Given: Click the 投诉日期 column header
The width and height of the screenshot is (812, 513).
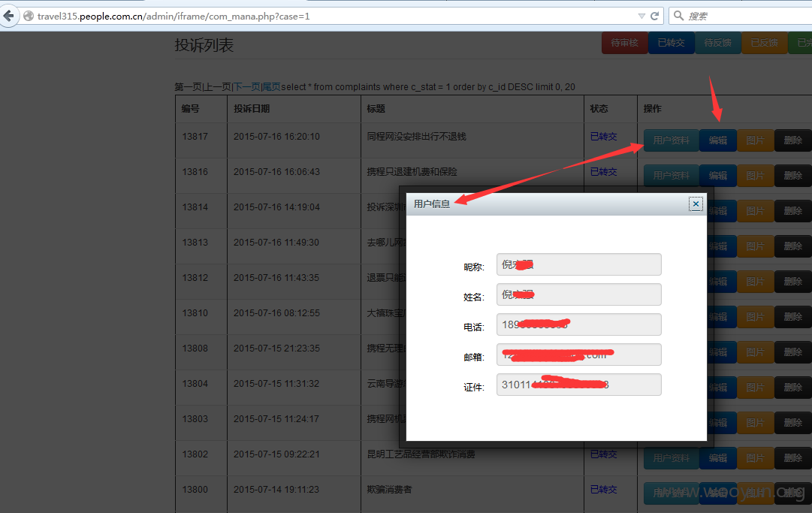Looking at the screenshot, I should (252, 109).
